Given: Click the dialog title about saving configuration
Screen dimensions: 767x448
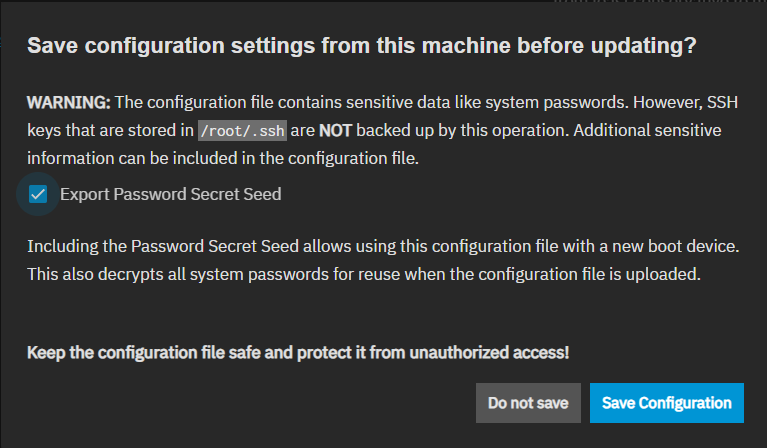Looking at the screenshot, I should [361, 47].
